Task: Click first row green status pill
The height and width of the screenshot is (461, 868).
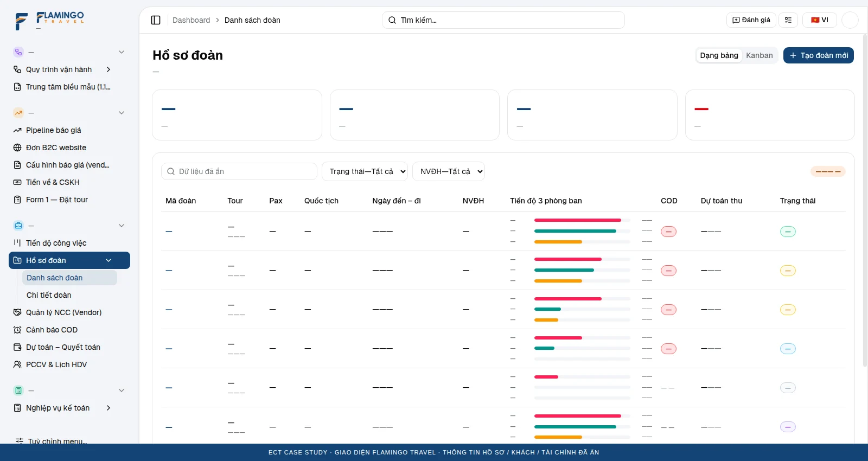Action: click(788, 232)
